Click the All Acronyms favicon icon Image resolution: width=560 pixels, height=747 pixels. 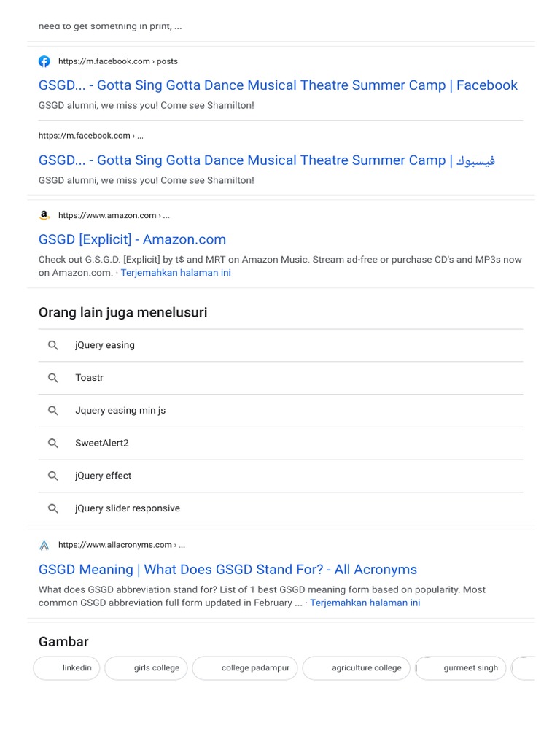(x=44, y=545)
